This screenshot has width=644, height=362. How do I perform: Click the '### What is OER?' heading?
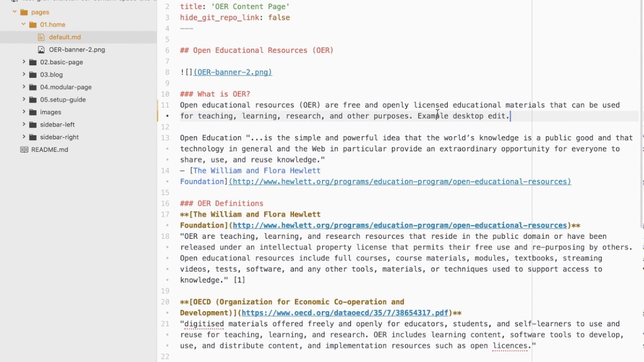[215, 94]
